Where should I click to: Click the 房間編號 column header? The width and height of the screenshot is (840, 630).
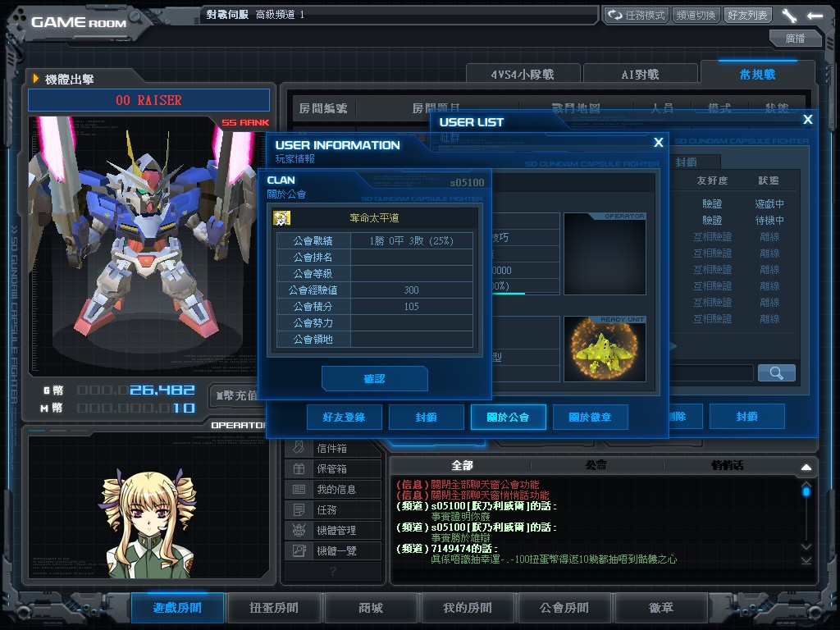(323, 108)
